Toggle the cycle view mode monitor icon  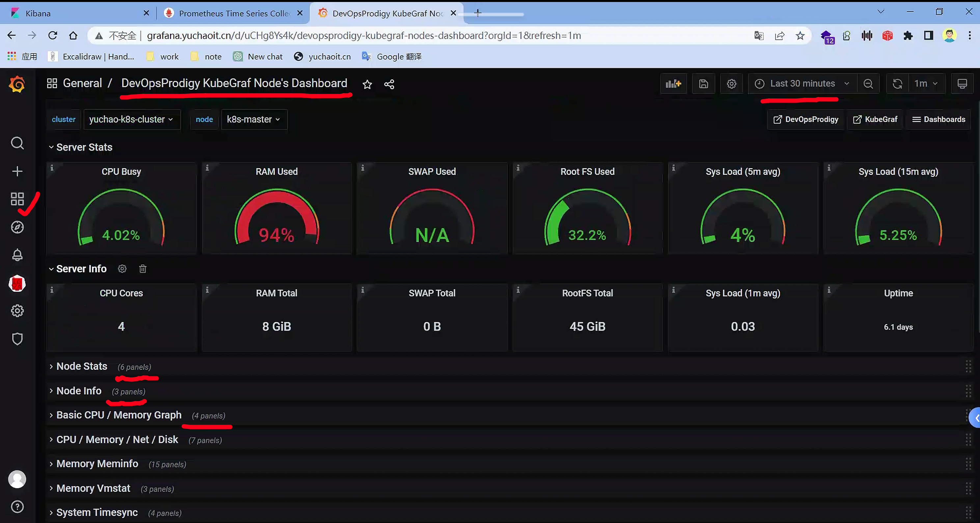coord(962,84)
